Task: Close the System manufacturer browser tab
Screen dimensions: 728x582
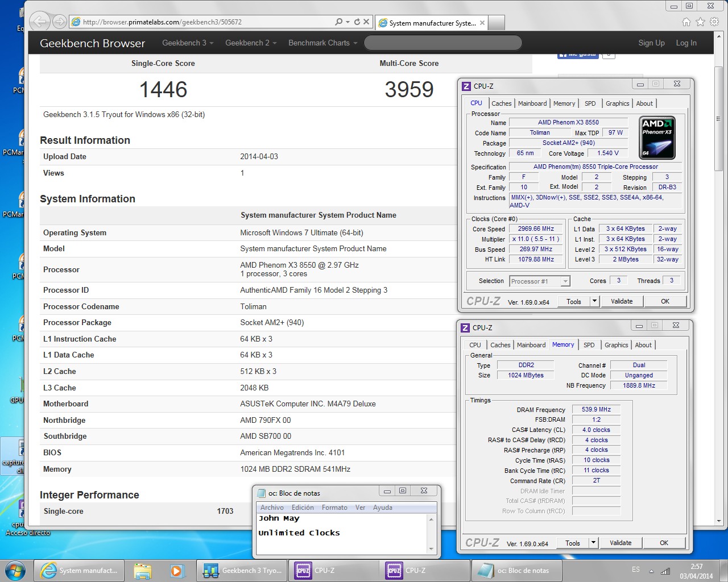Action: click(482, 23)
